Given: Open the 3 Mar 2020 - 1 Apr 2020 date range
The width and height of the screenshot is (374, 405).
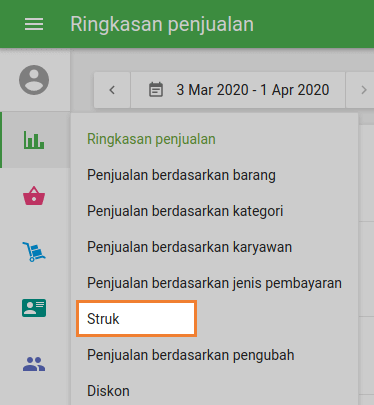Looking at the screenshot, I should pyautogui.click(x=238, y=90).
